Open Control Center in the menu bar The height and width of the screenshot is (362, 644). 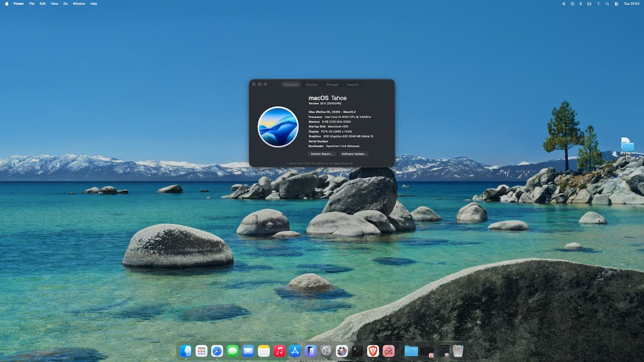pyautogui.click(x=616, y=4)
